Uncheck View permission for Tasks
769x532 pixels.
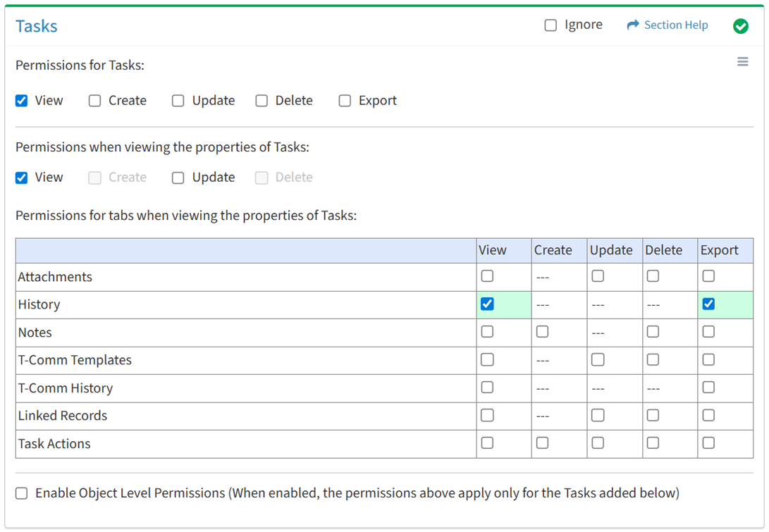coord(22,101)
